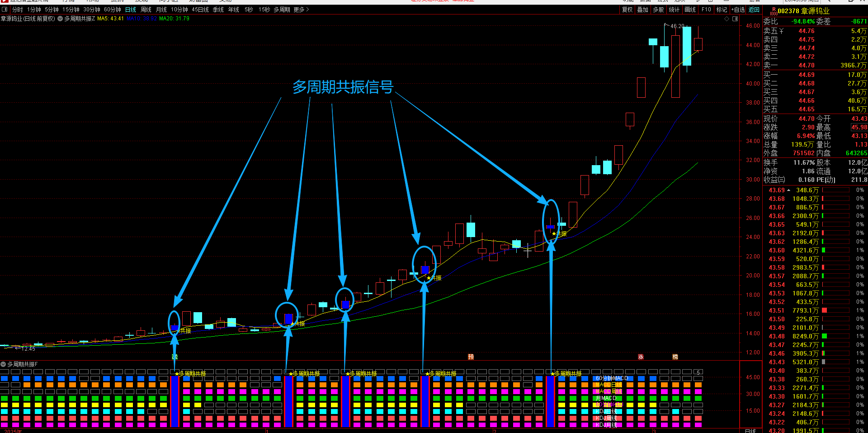
Task: Add stock with +自选 button
Action: click(738, 10)
